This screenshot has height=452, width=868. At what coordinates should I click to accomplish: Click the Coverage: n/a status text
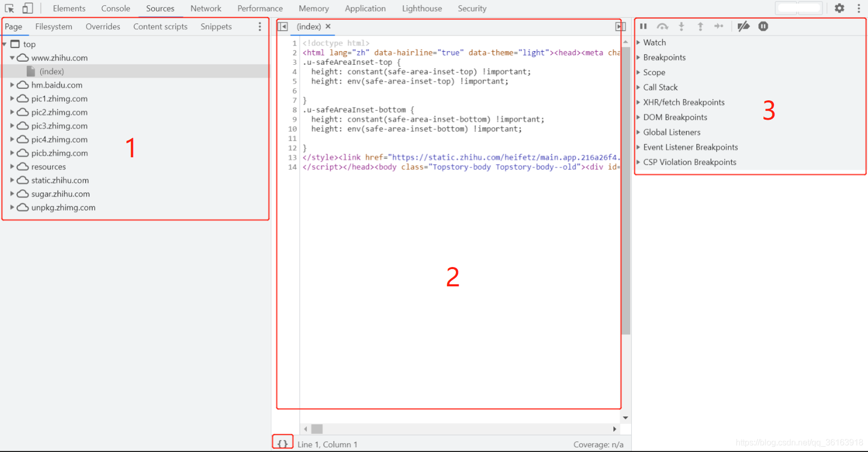(598, 445)
